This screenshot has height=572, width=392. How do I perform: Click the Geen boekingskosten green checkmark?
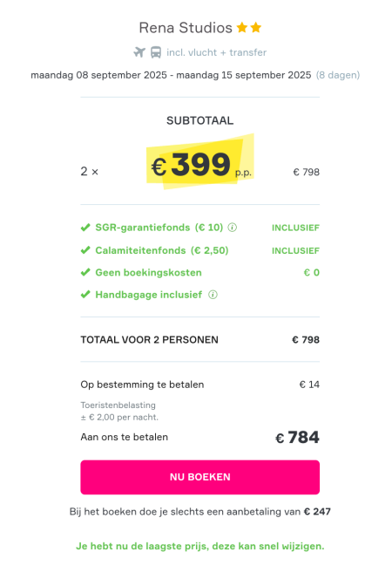pyautogui.click(x=85, y=273)
